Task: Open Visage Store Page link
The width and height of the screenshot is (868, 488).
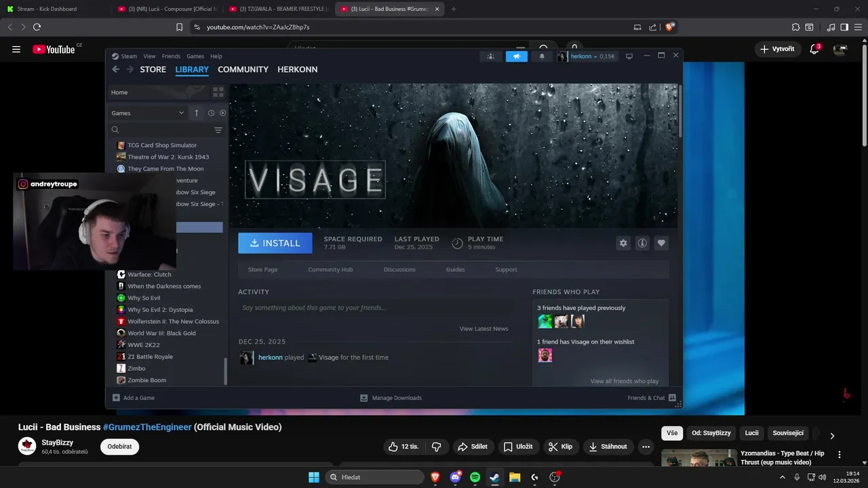Action: click(x=263, y=270)
